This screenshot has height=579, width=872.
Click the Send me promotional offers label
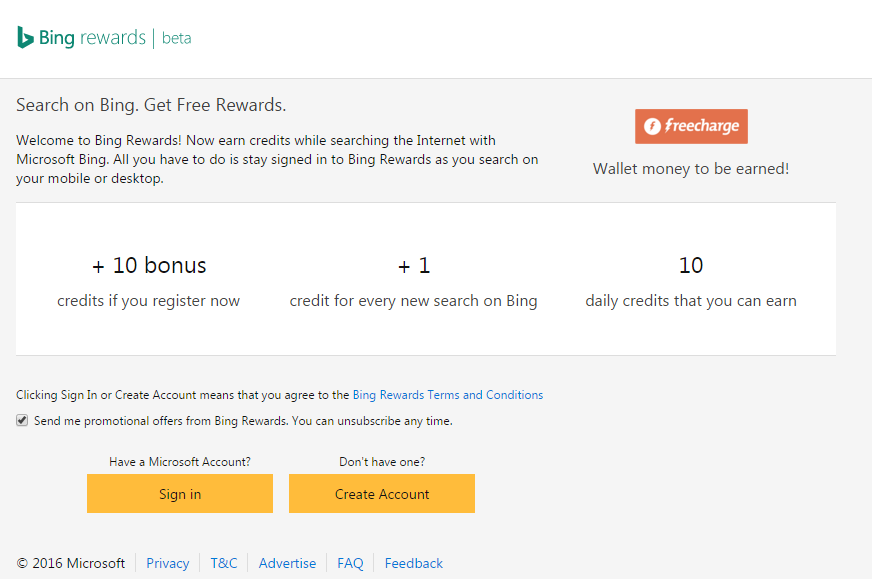tap(243, 421)
